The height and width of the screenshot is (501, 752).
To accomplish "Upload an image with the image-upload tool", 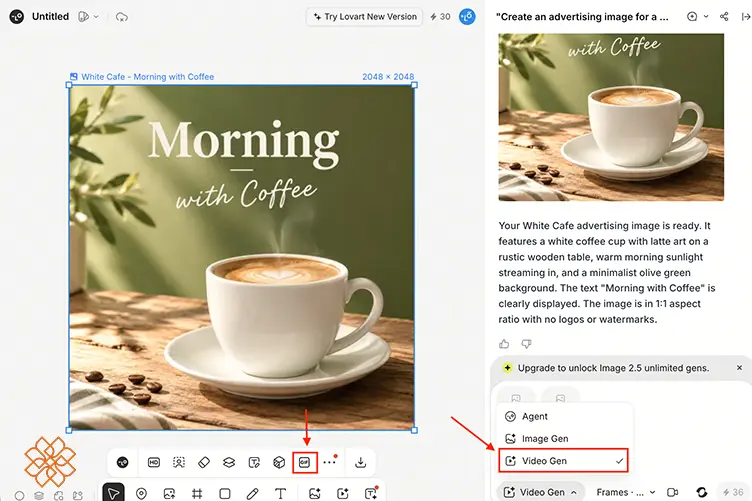I will point(169,493).
